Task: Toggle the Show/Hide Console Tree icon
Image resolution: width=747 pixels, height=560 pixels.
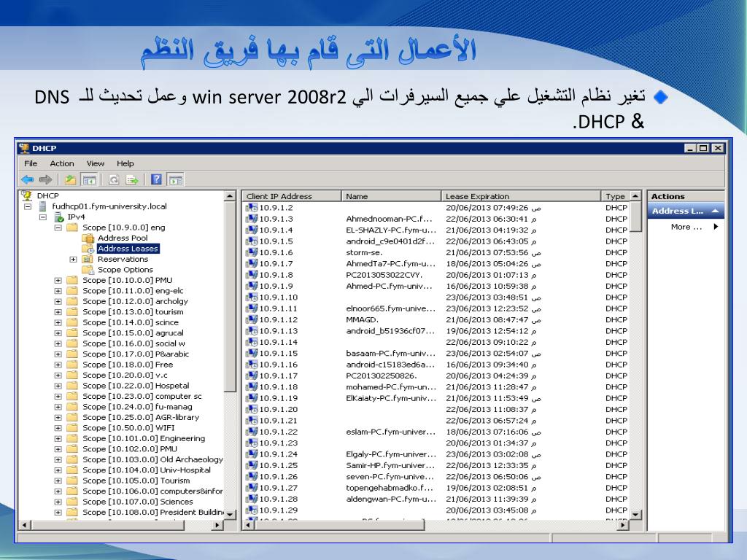Action: 89,179
